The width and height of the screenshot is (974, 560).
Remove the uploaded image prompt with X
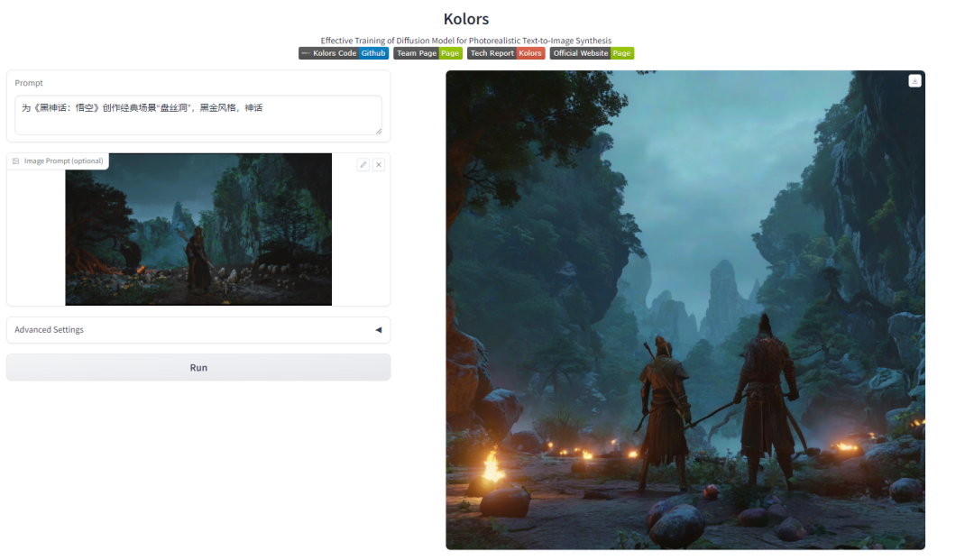click(x=379, y=164)
